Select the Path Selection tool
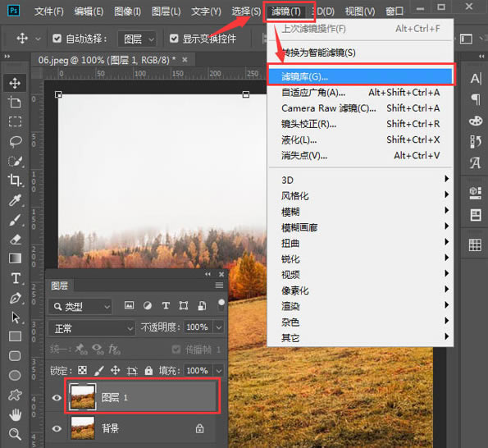This screenshot has height=448, width=488. click(x=15, y=318)
